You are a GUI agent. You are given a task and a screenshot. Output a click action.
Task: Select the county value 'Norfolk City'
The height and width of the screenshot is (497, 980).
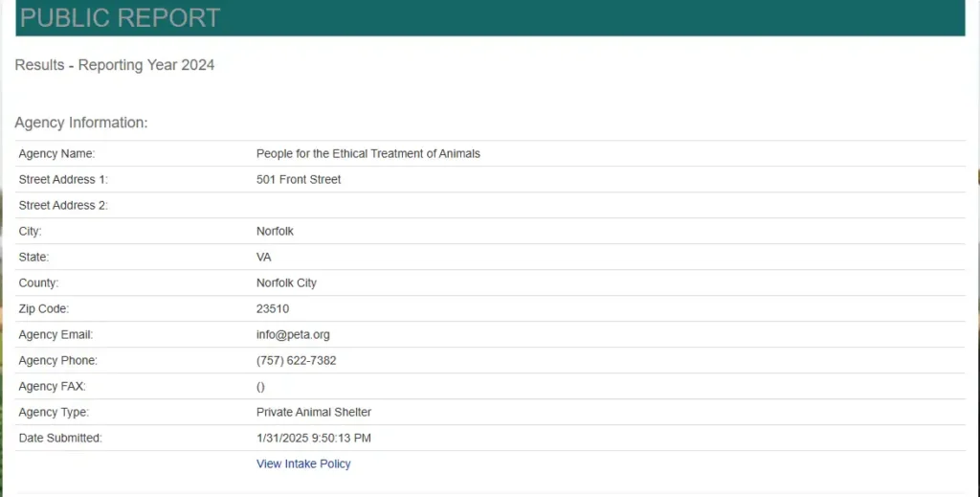tap(286, 282)
